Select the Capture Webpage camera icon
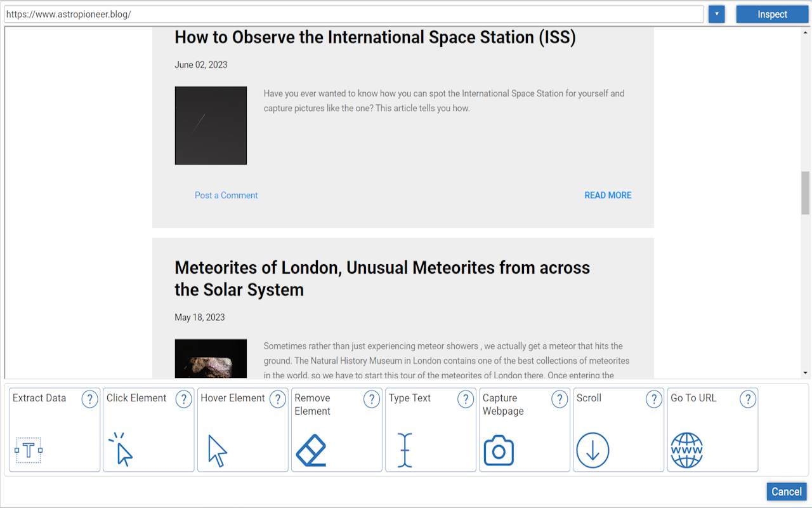This screenshot has width=812, height=508. click(499, 451)
